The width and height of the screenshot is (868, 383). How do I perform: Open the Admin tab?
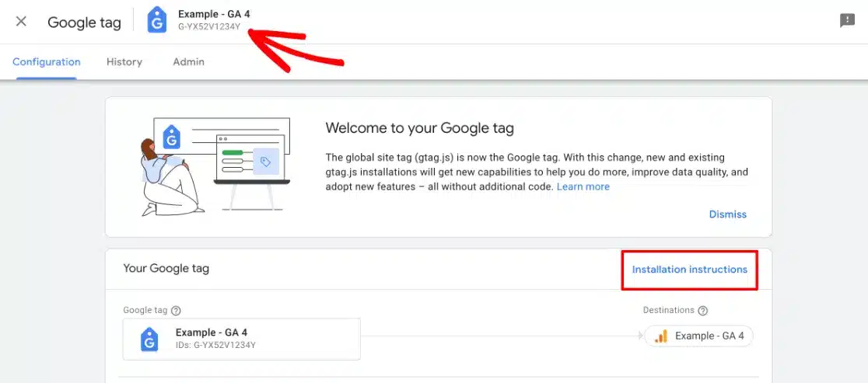coord(188,62)
